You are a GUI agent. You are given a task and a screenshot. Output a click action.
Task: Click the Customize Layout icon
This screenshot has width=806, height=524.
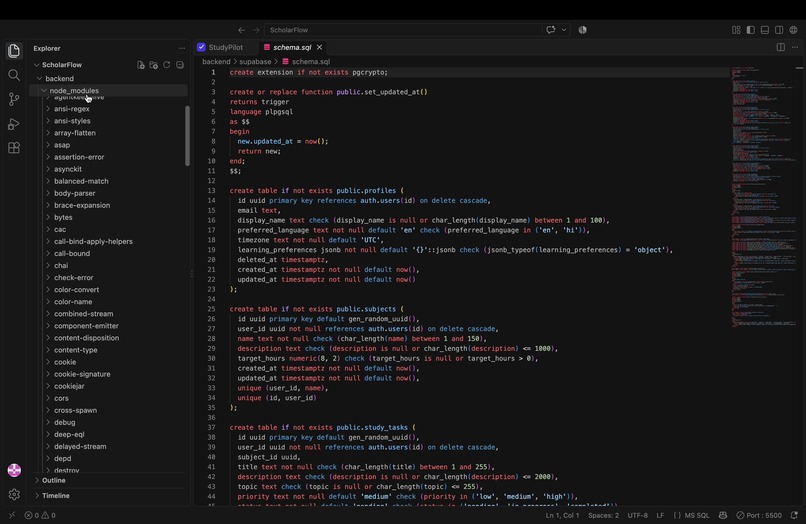click(736, 30)
